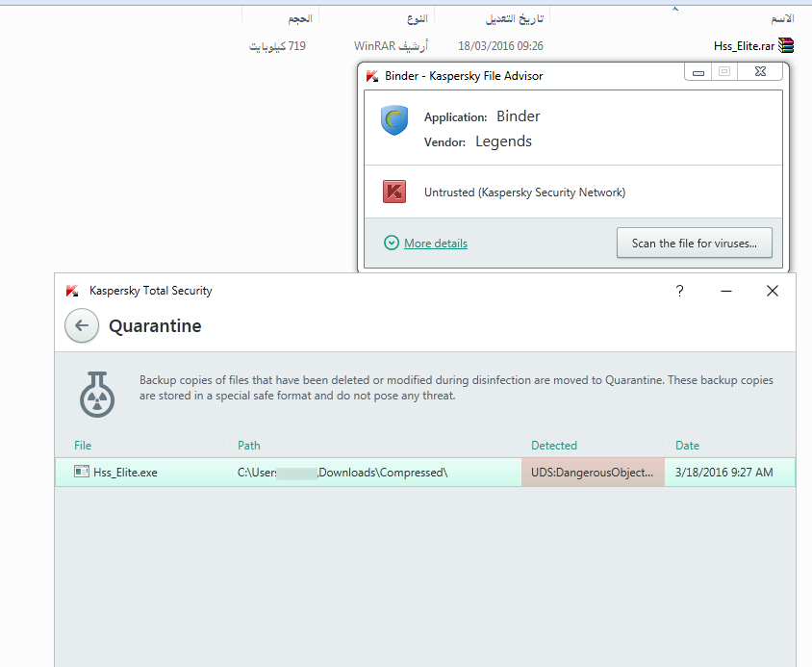Viewport: 812px width, 667px height.
Task: Click the Kaspersky logo in File Advisor title bar
Action: coord(372,76)
